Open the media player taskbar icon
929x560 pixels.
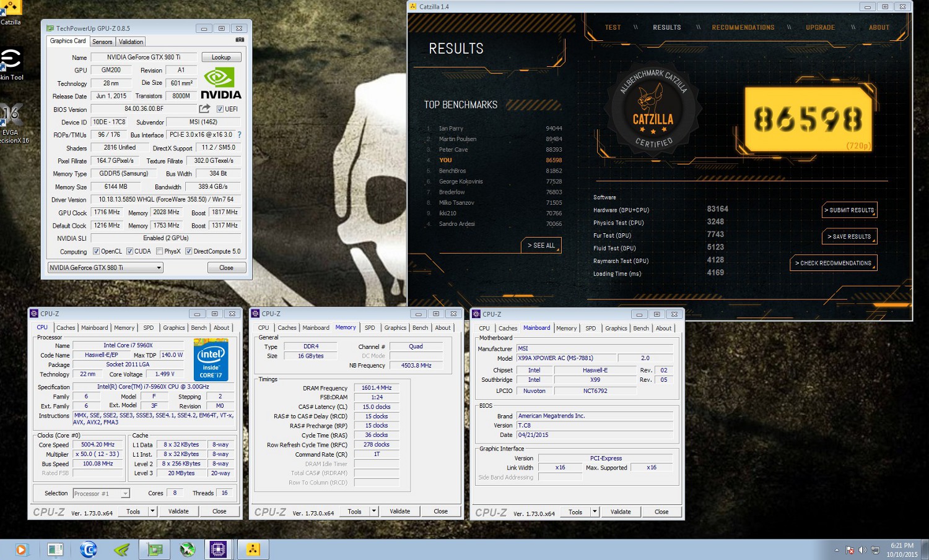21,549
